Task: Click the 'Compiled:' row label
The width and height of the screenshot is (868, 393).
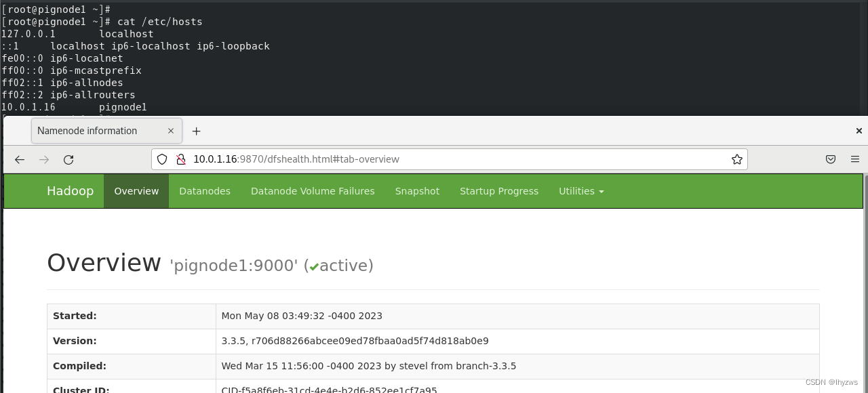Action: [79, 366]
